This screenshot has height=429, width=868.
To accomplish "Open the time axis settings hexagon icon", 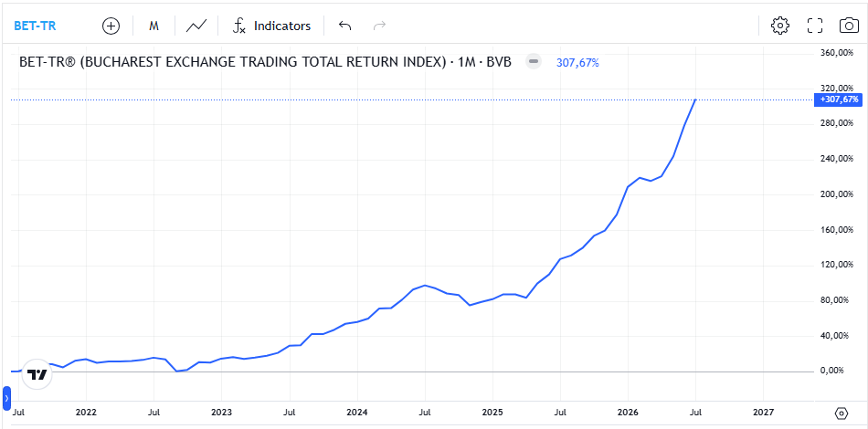I will coord(842,413).
